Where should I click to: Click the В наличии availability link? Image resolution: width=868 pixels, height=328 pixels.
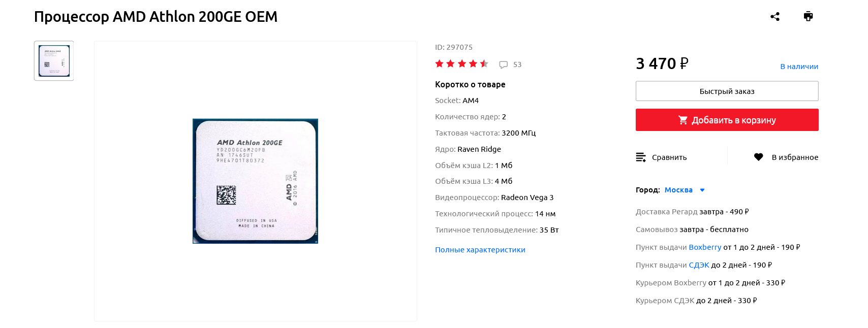[x=799, y=67]
